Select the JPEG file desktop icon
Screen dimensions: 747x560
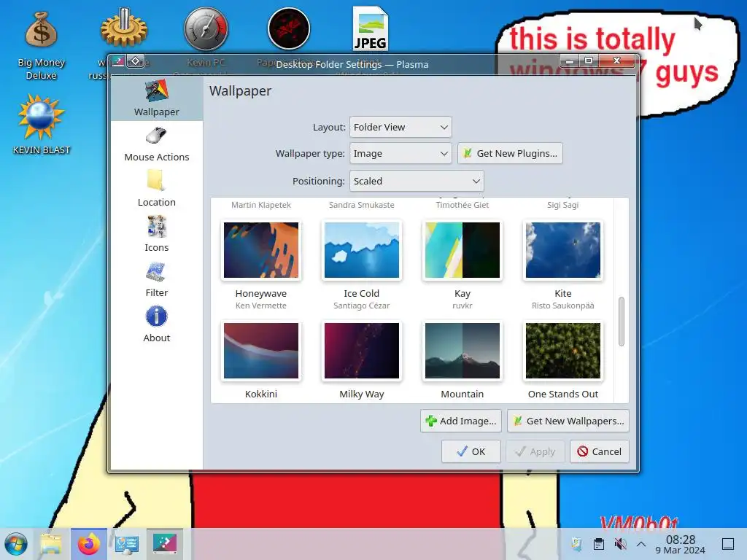(x=371, y=28)
